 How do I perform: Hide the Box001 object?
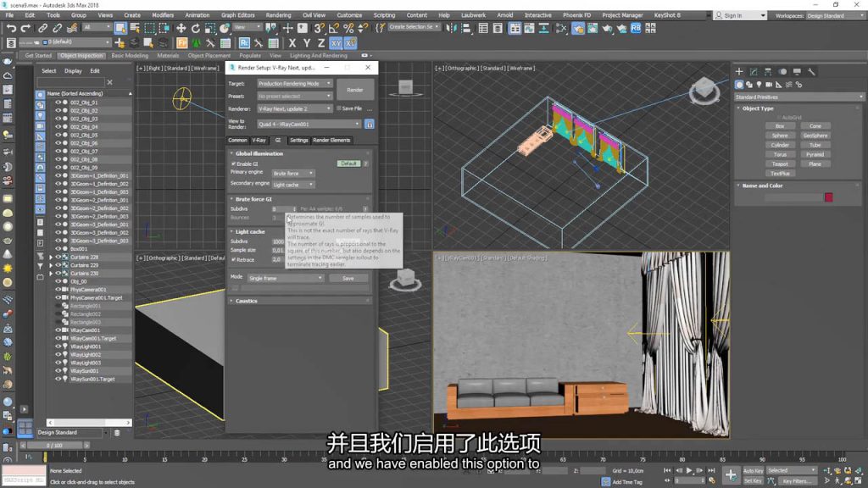[x=58, y=249]
